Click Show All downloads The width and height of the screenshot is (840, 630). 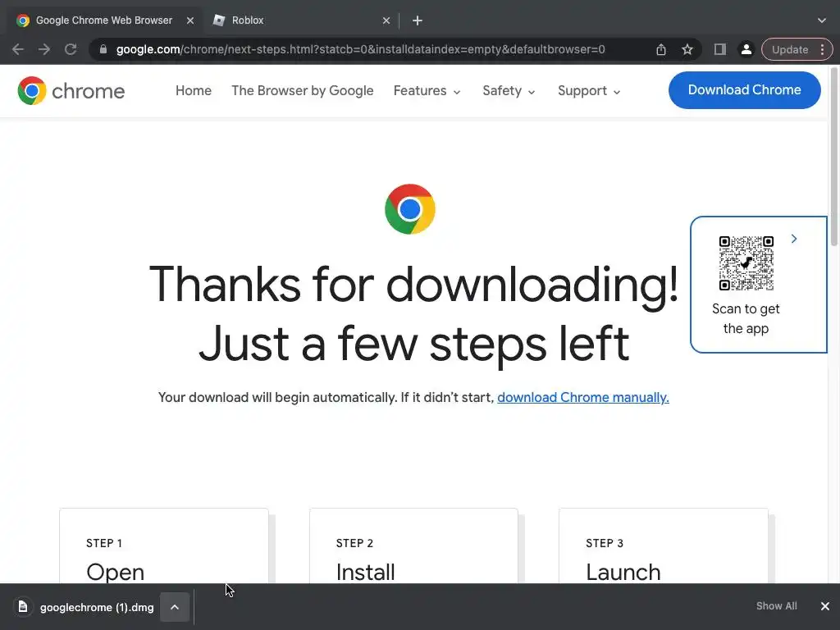coord(776,606)
